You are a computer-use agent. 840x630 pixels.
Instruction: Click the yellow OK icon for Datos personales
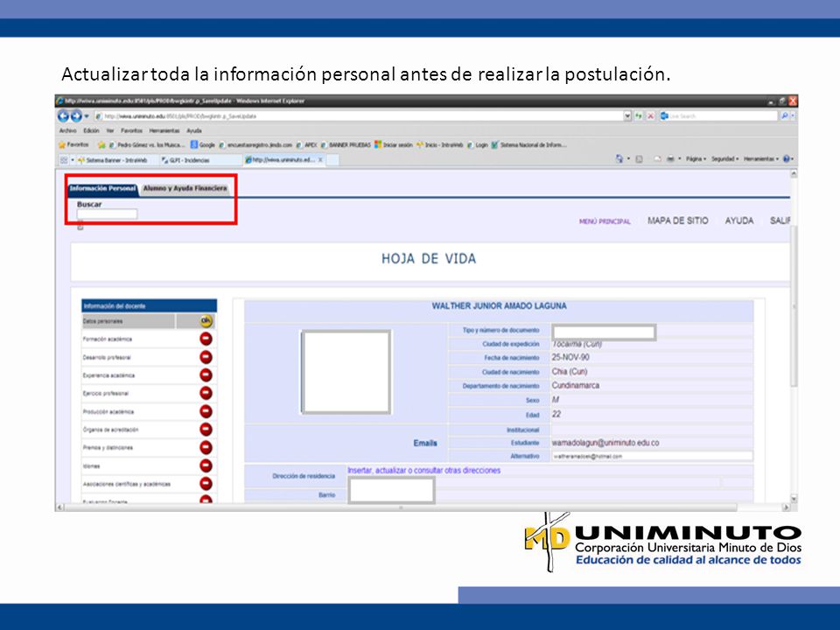206,321
